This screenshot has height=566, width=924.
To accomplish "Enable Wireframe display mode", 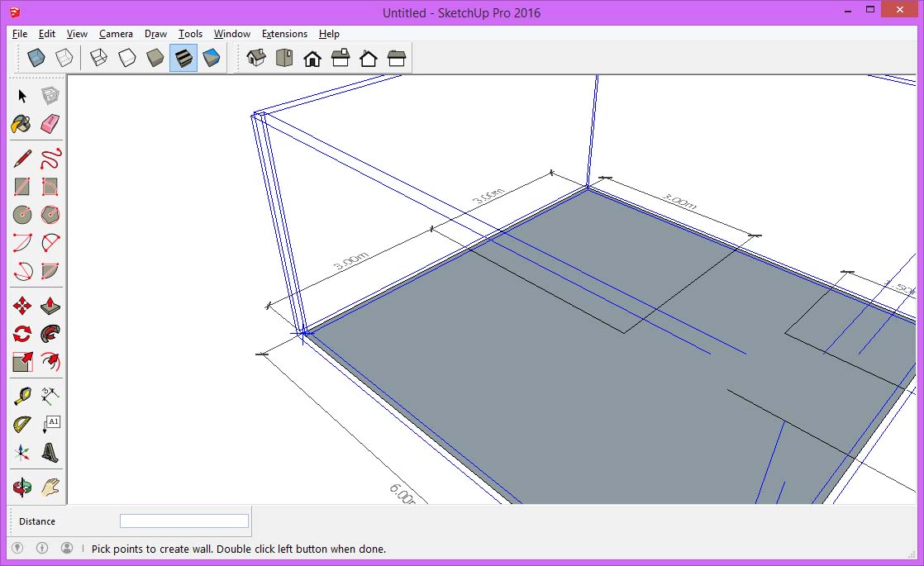I will pyautogui.click(x=98, y=57).
